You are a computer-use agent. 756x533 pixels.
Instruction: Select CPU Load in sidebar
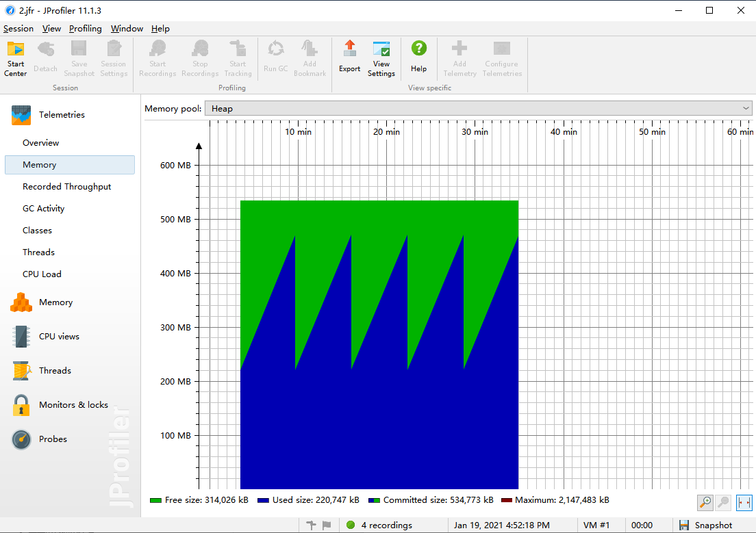click(x=42, y=274)
